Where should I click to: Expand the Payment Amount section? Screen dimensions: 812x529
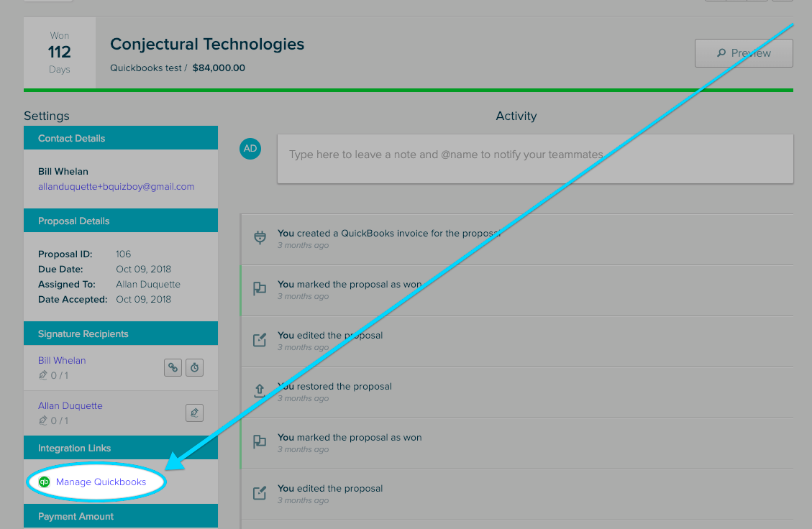pyautogui.click(x=120, y=516)
